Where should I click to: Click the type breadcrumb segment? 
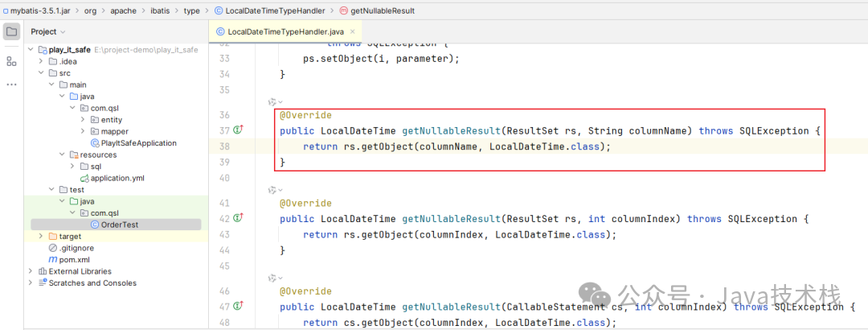click(191, 10)
